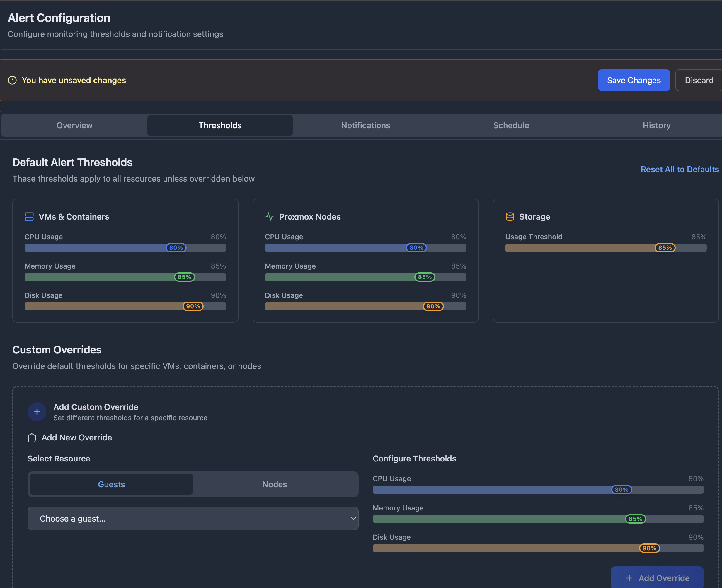
Task: Adjust Storage Usage Threshold slider
Action: 606,248
